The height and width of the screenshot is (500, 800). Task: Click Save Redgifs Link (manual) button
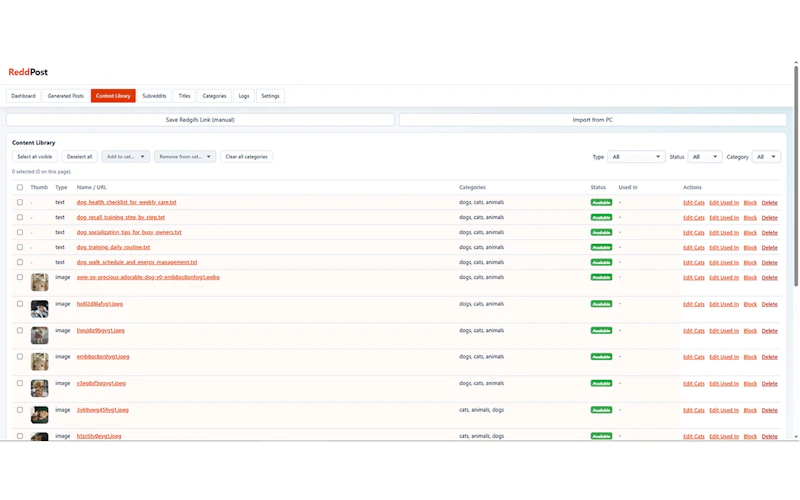(x=200, y=120)
